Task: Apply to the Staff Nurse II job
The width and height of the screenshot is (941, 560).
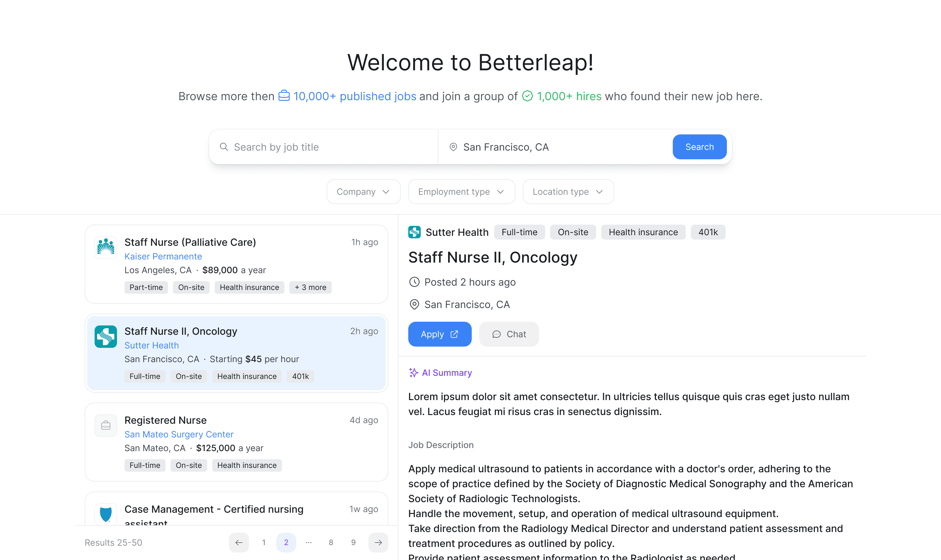Action: click(x=439, y=334)
